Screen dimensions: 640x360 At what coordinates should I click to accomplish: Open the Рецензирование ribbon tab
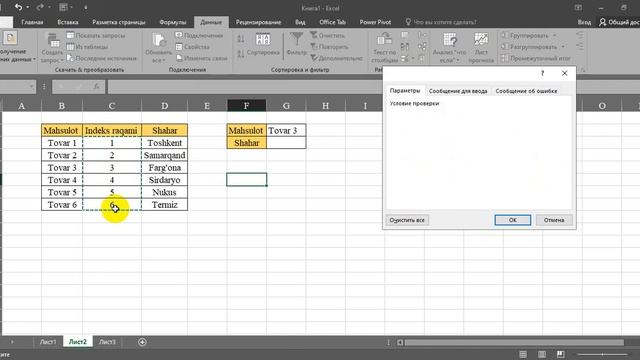coord(258,22)
